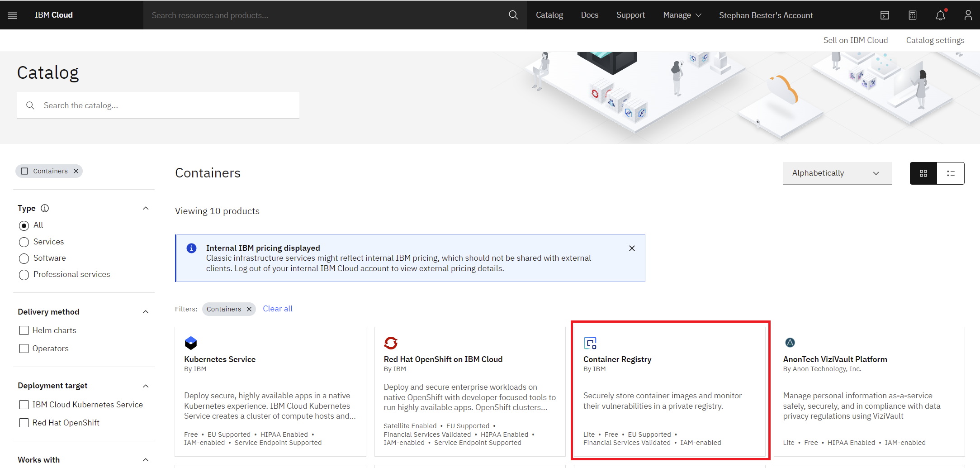The width and height of the screenshot is (980, 468).
Task: Open Catalog in the top navigation
Action: [549, 15]
